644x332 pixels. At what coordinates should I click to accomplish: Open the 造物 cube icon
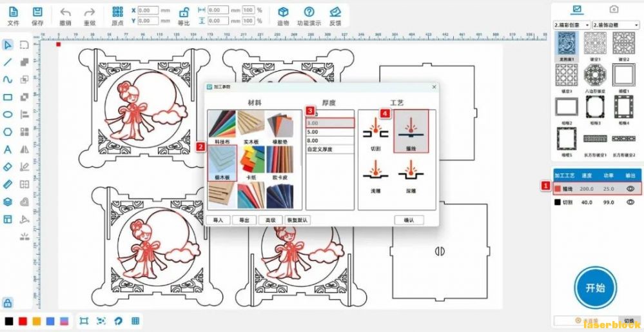[283, 12]
